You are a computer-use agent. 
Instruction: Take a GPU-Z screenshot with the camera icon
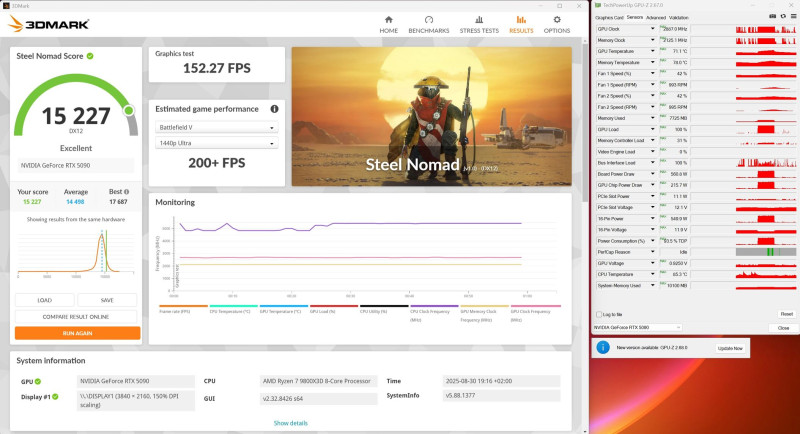772,17
